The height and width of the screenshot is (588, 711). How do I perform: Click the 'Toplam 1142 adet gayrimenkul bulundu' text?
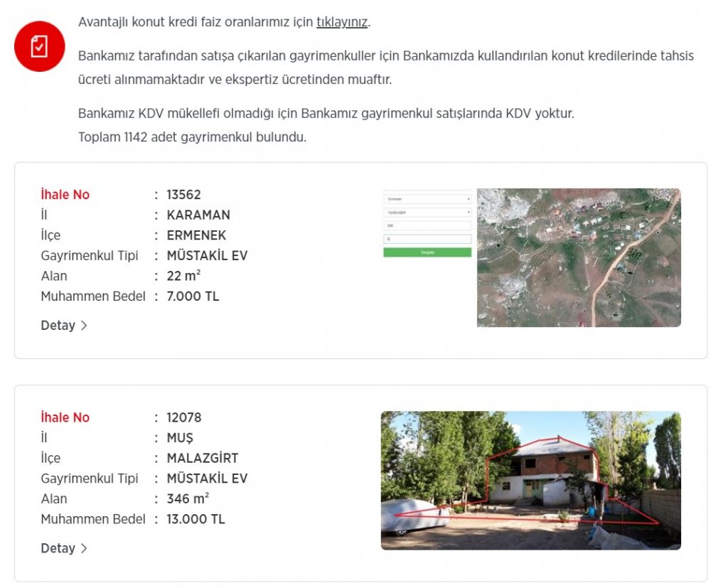[192, 137]
